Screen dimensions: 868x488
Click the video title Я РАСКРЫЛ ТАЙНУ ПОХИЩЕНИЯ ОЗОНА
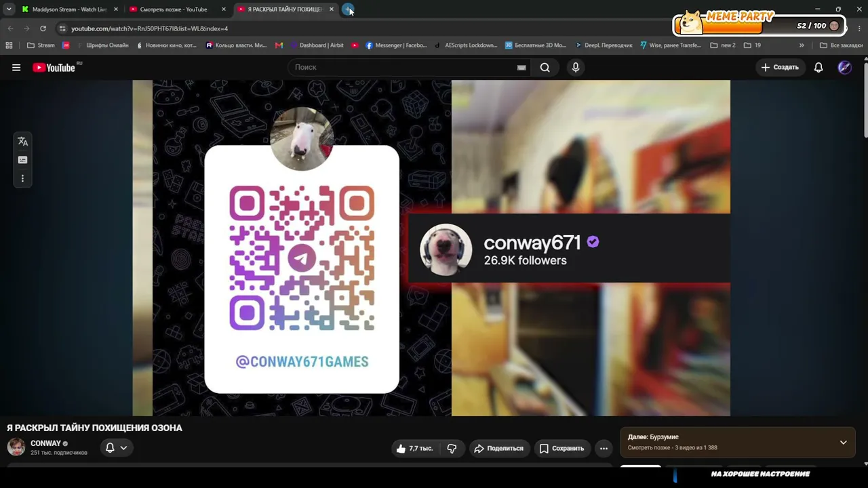94,428
